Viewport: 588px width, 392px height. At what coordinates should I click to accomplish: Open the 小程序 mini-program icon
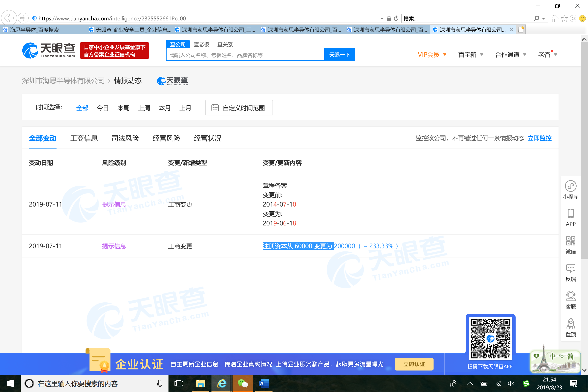tap(571, 186)
